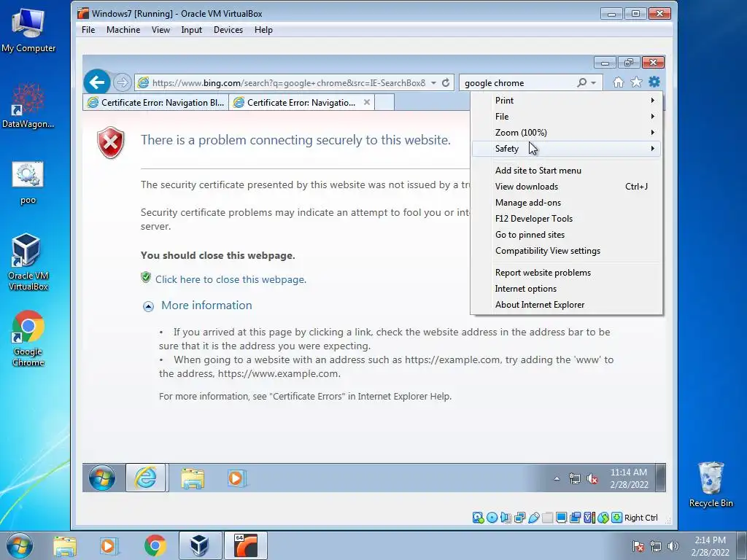The width and height of the screenshot is (747, 560).
Task: Click VirtualBox hard disk activity indicator
Action: pyautogui.click(x=478, y=518)
